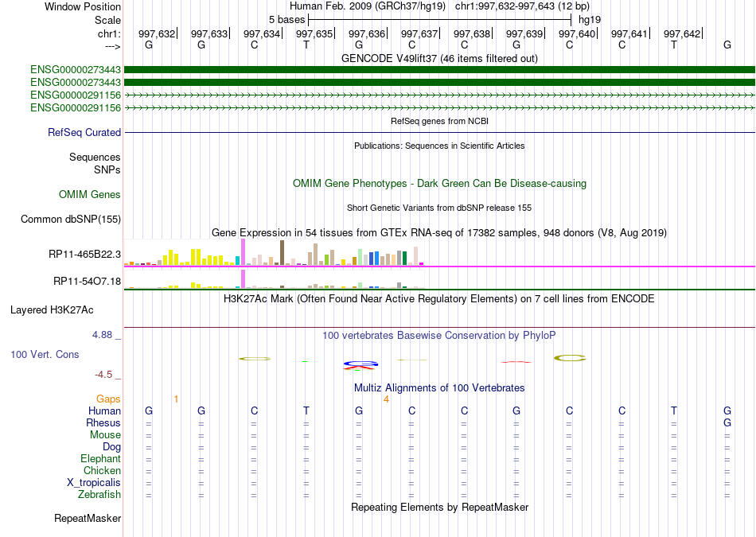The height and width of the screenshot is (537, 756).
Task: Click the Human species label
Action: click(104, 411)
